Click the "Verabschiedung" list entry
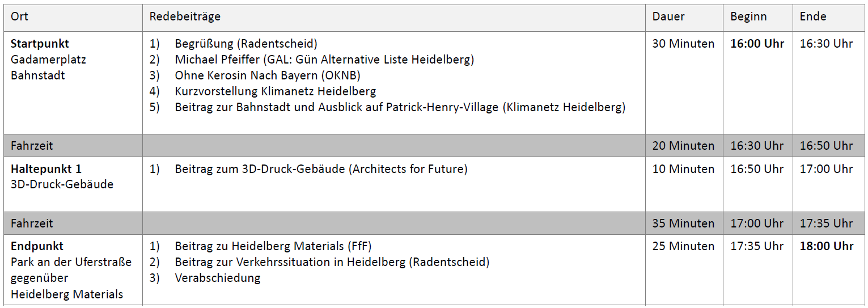This screenshot has width=868, height=308. coord(218,278)
